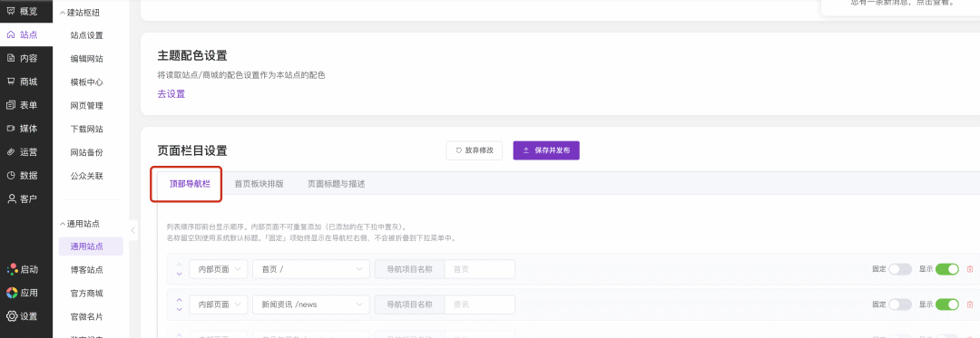Switch to the 顶部导航栏 tab
980x338 pixels.
coord(190,184)
